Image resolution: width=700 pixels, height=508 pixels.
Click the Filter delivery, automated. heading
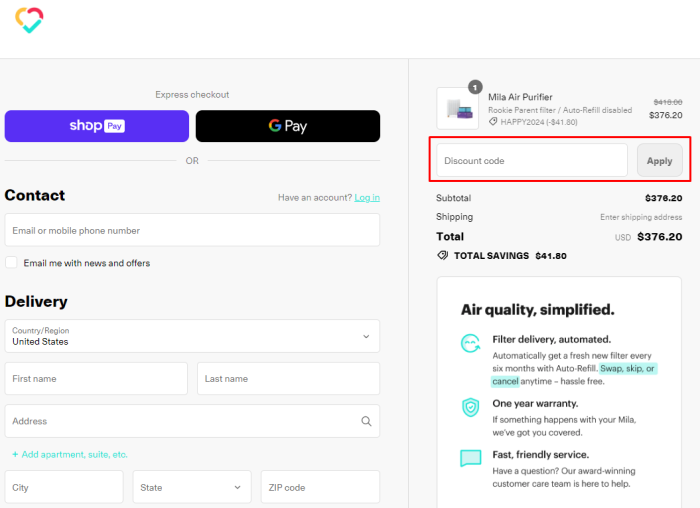(x=552, y=339)
